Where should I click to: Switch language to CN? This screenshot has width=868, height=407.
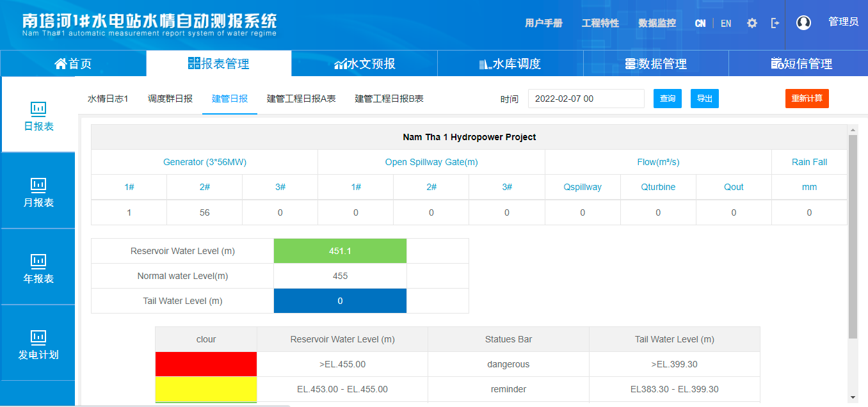point(700,23)
